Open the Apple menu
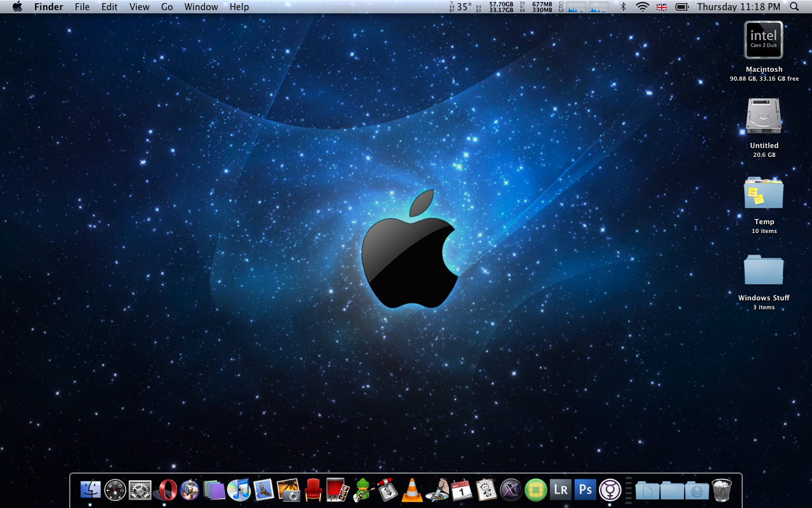The height and width of the screenshot is (508, 812). click(x=17, y=6)
